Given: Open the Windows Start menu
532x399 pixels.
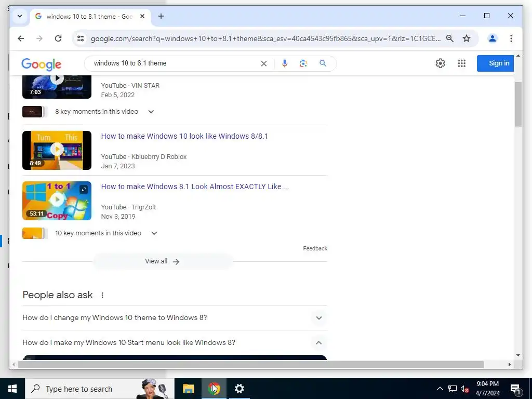Looking at the screenshot, I should coord(12,389).
